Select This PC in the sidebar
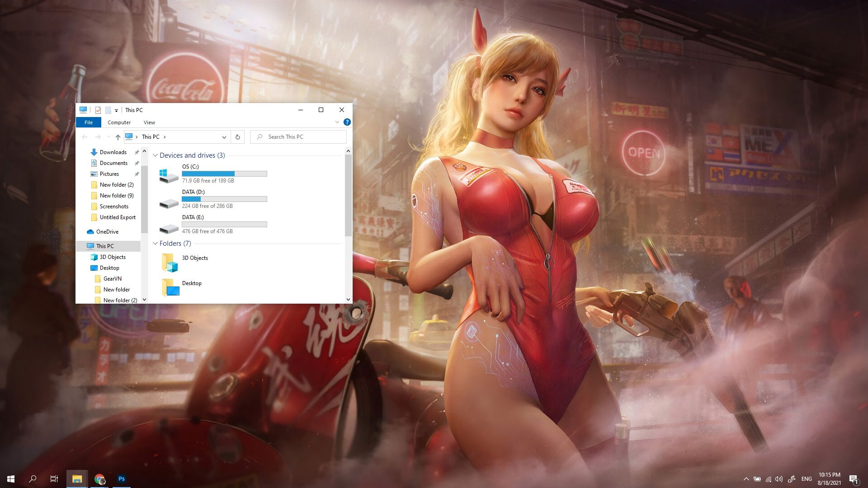This screenshot has height=488, width=868. [105, 246]
